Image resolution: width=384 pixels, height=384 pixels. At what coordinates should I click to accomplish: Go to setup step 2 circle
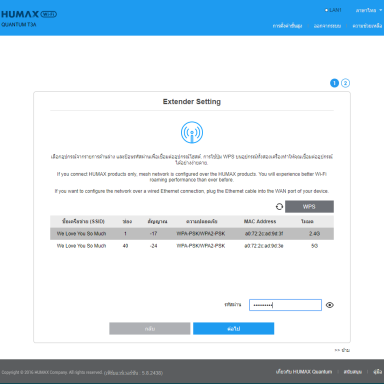tap(345, 83)
